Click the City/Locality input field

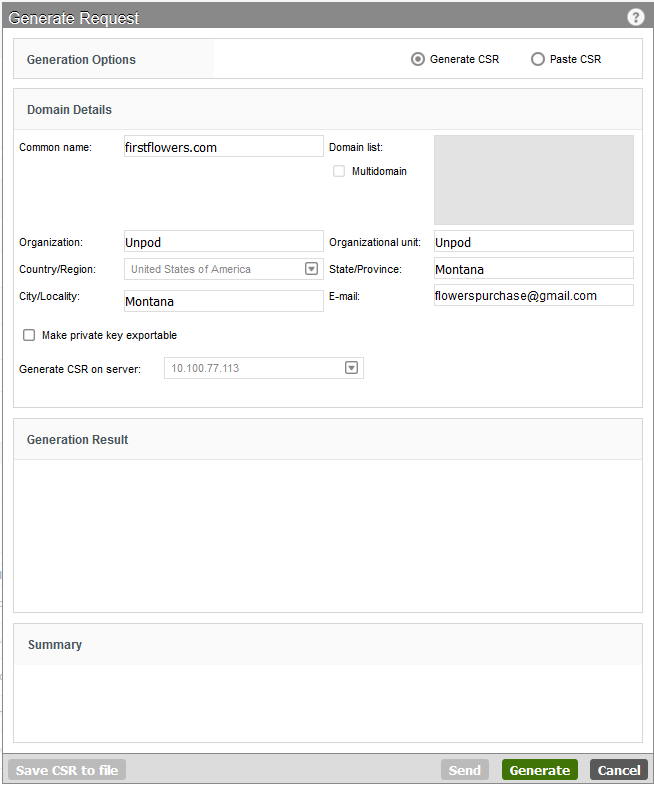click(224, 301)
